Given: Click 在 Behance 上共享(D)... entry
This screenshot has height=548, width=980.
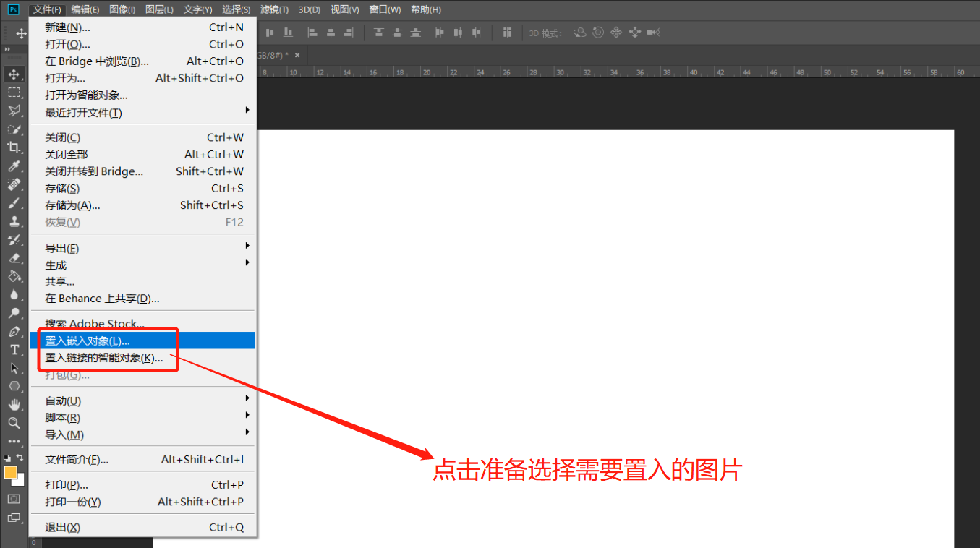Looking at the screenshot, I should click(x=143, y=299).
